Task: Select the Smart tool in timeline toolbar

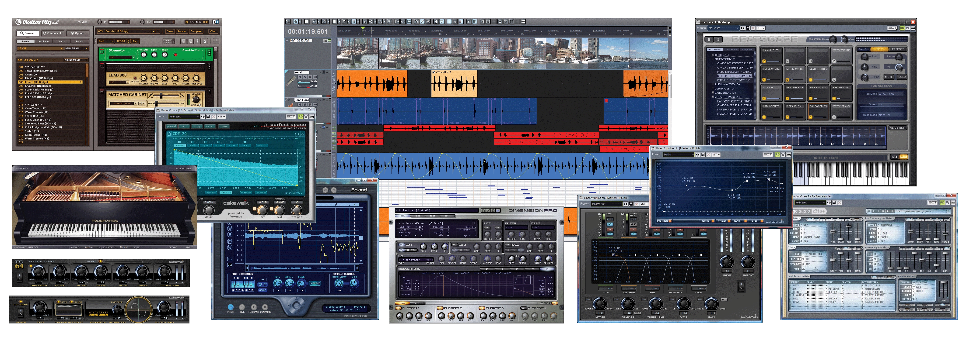Action: (x=296, y=21)
